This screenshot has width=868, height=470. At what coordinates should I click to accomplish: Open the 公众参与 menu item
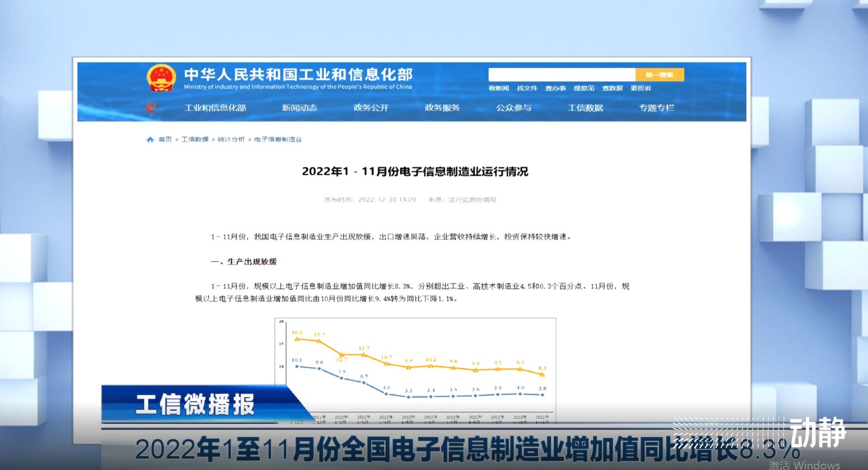pyautogui.click(x=513, y=108)
